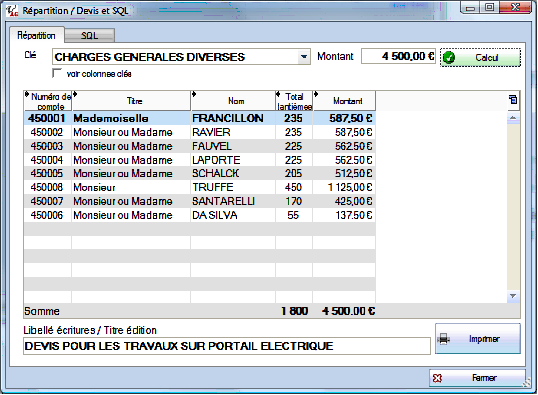Select account 450006 cell
This screenshot has height=395, width=538.
point(48,215)
